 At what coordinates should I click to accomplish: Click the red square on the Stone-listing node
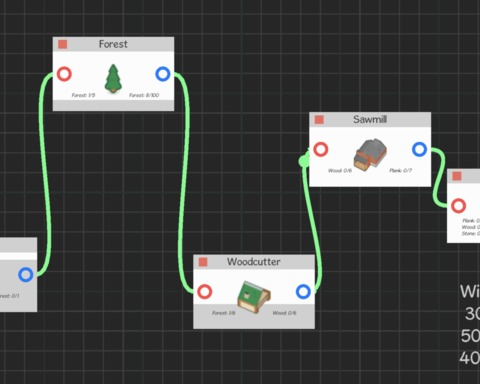point(457,176)
